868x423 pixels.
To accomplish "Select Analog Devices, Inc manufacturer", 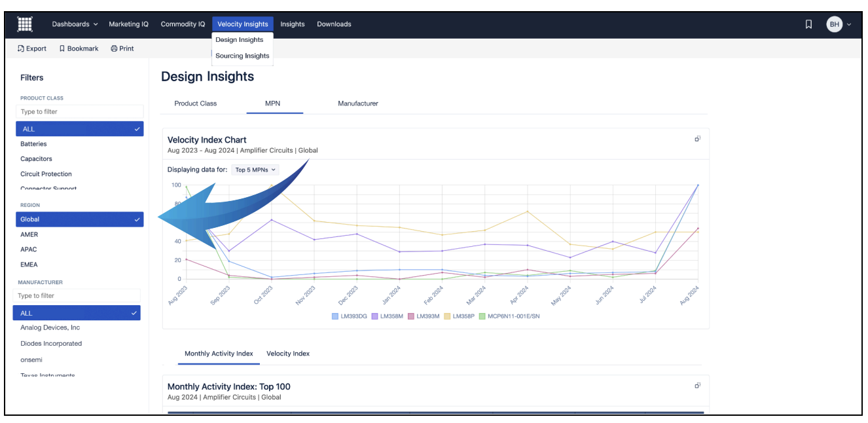I will point(50,327).
